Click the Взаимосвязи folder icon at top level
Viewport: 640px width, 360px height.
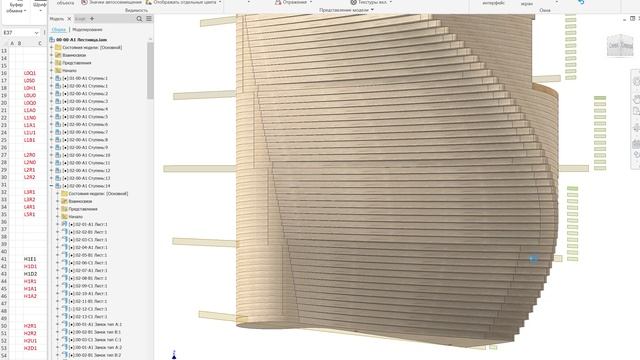pyautogui.click(x=58, y=55)
